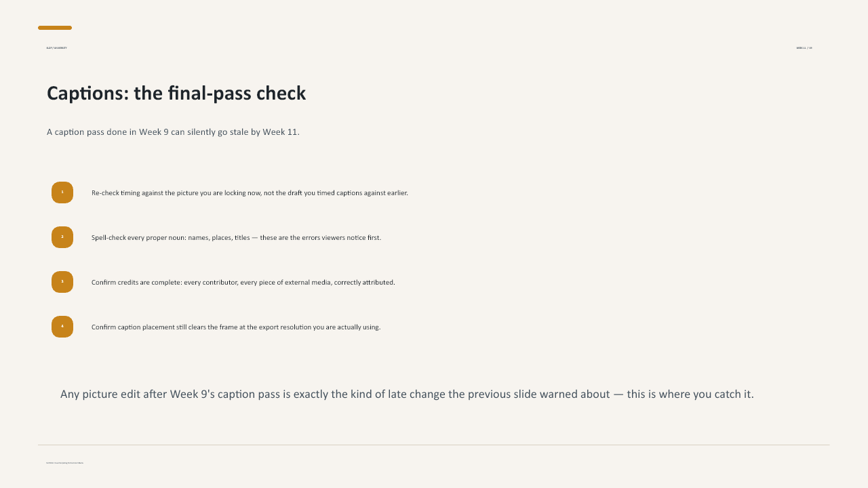Click 'export resolution' in step four
Viewport: 868px width, 488px height.
[x=285, y=327]
